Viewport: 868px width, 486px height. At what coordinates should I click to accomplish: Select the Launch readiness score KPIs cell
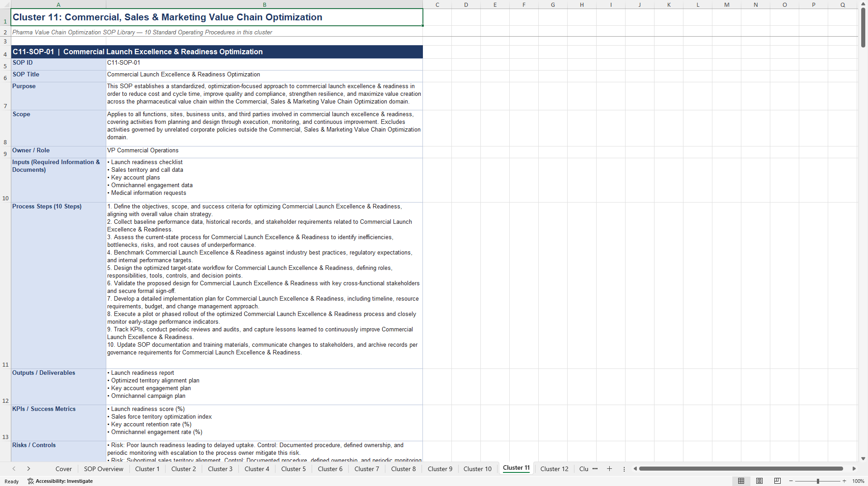[x=265, y=423]
